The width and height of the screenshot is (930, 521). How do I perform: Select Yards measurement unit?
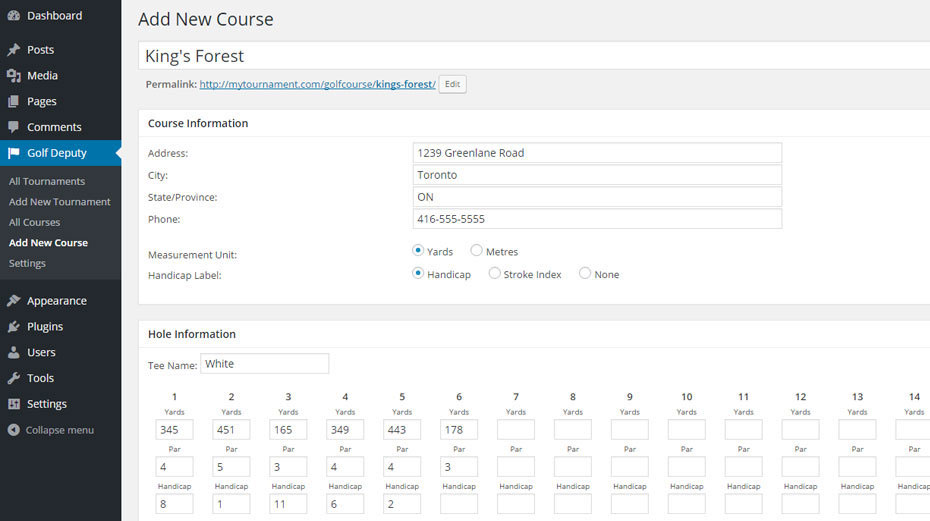pos(418,250)
